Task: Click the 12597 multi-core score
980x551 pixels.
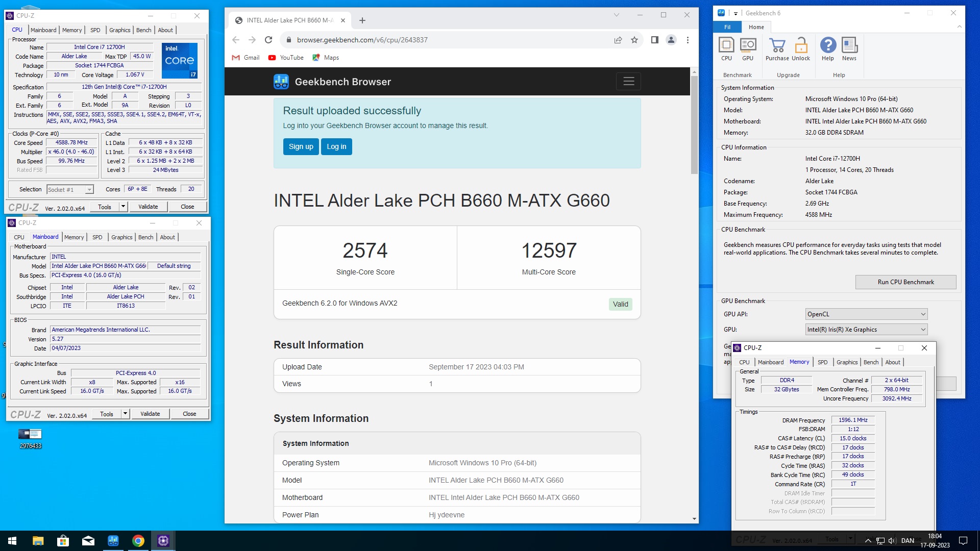Action: pyautogui.click(x=549, y=251)
